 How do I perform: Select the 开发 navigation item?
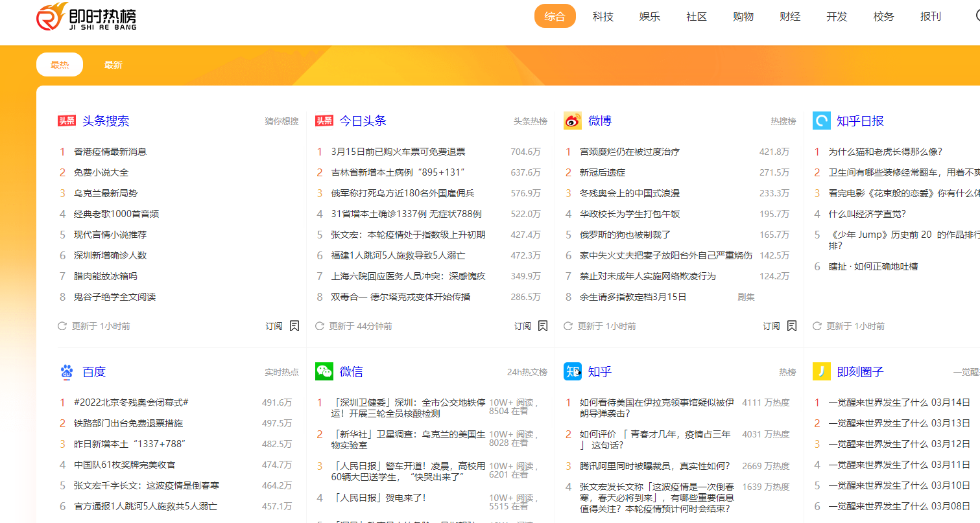(837, 16)
